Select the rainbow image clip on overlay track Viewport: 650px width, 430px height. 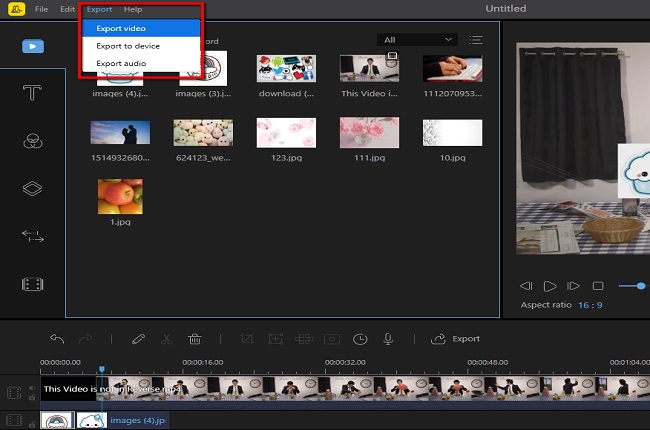point(58,420)
